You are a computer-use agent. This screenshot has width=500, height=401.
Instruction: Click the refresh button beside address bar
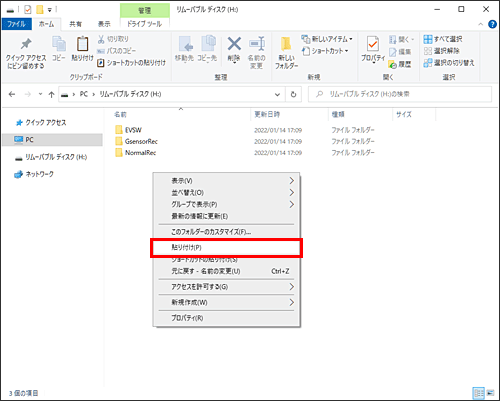coord(293,94)
